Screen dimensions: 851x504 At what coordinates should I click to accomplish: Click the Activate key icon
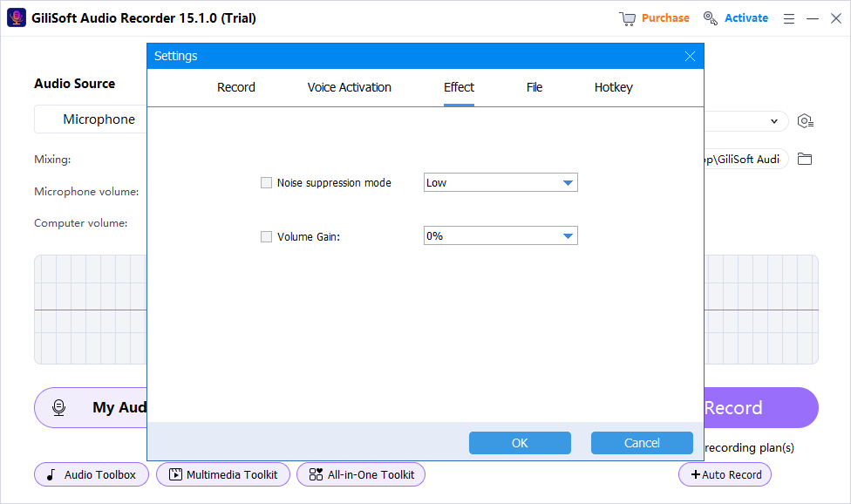pos(710,18)
